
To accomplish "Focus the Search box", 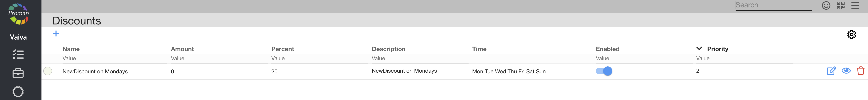I will pos(773,5).
